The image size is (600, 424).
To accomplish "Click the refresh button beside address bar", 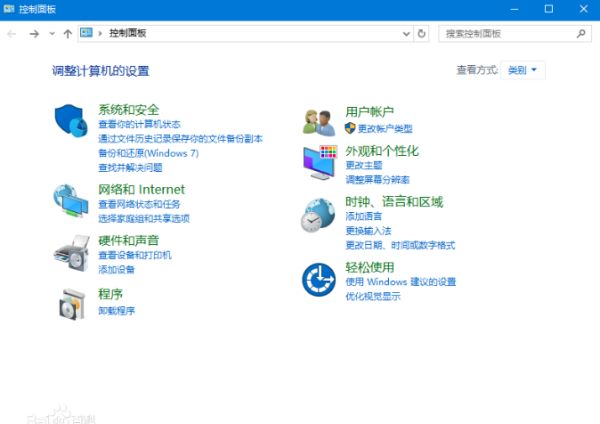I will (x=421, y=34).
